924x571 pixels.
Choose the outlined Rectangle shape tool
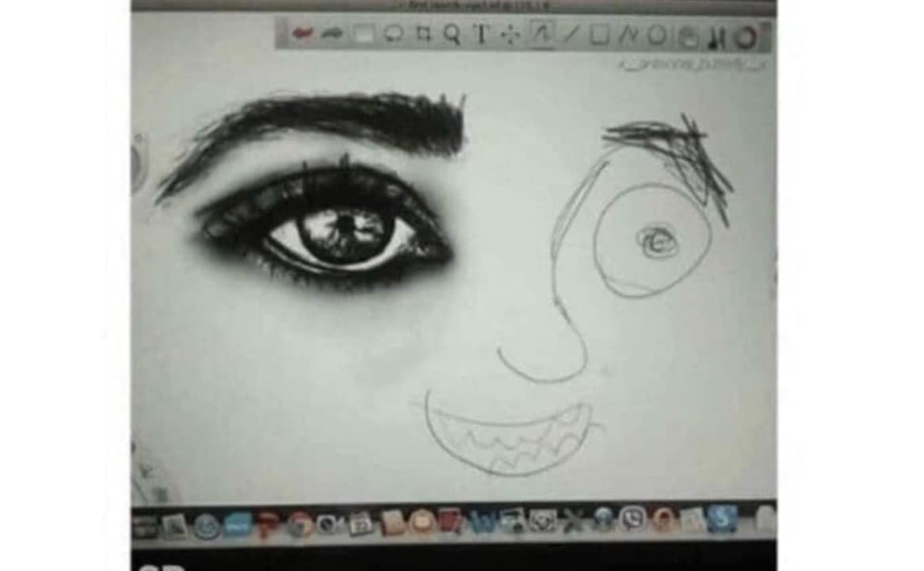click(600, 35)
